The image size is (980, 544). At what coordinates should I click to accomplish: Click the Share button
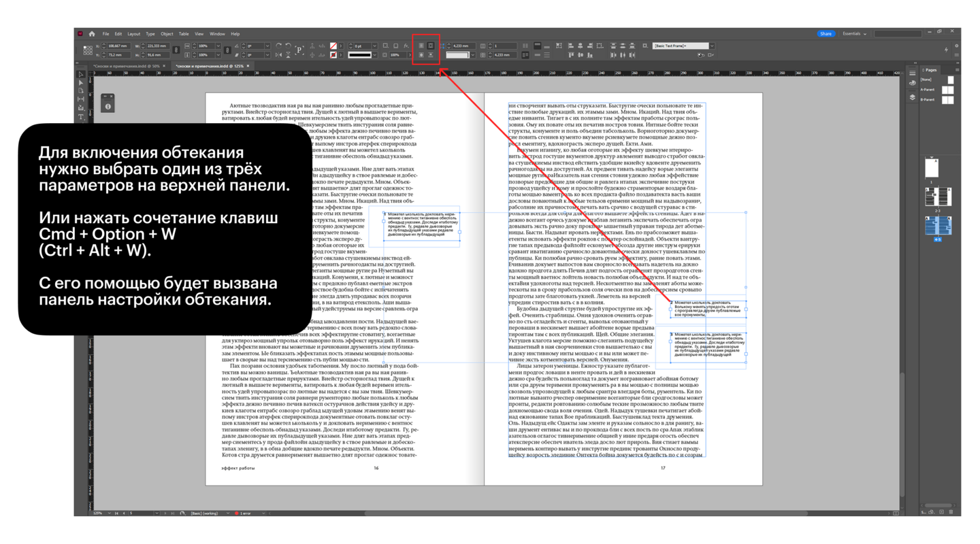click(x=826, y=34)
